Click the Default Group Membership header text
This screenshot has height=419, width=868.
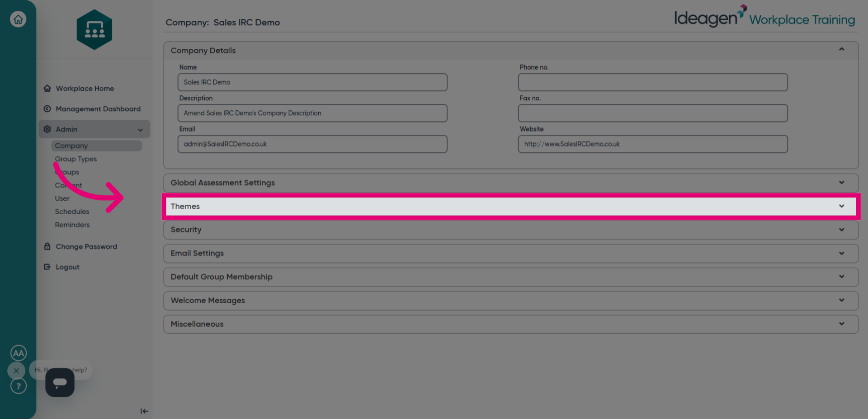(x=222, y=277)
